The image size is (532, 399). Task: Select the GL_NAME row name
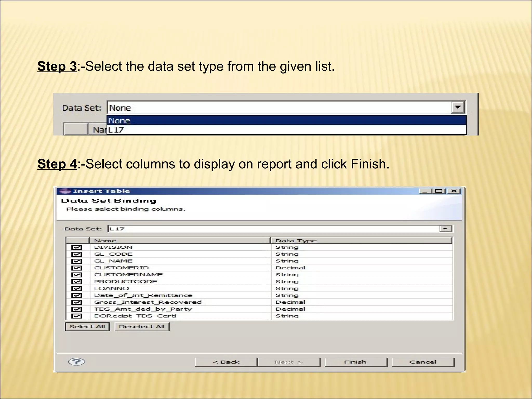point(113,261)
